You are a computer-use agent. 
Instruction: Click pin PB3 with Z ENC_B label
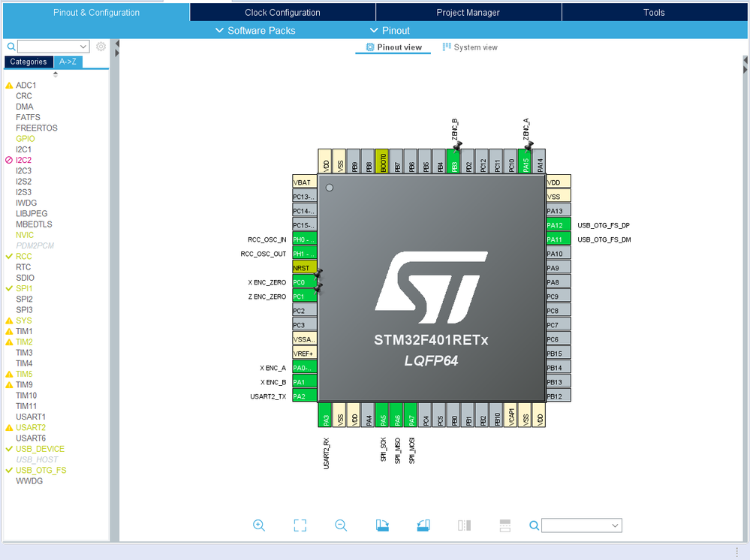[x=453, y=161]
